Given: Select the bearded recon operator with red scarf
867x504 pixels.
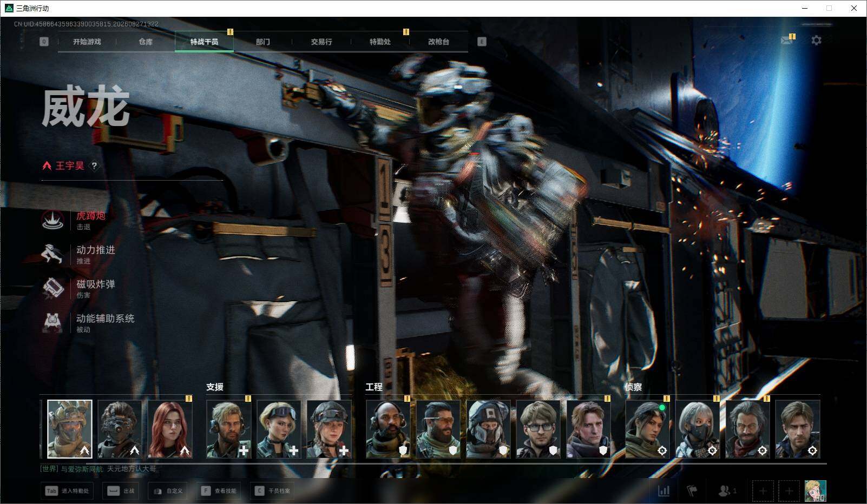Looking at the screenshot, I should (747, 429).
